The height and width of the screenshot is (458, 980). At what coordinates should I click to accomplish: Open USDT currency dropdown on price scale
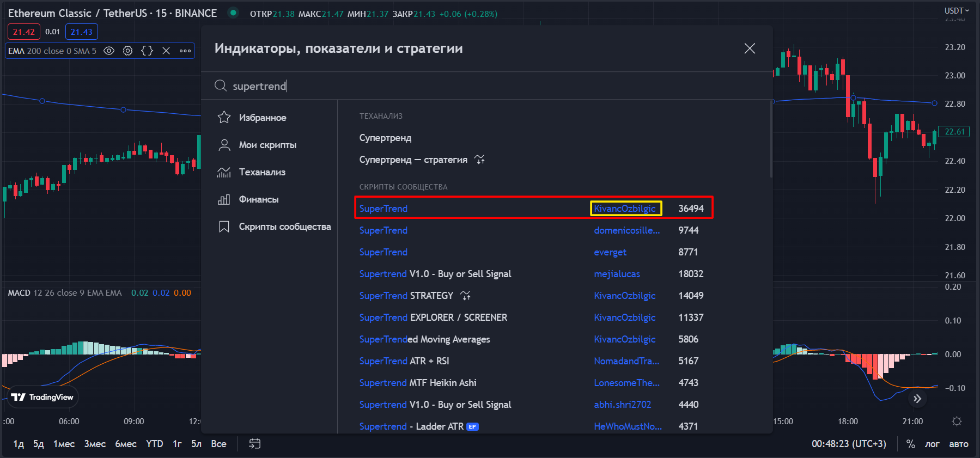tap(957, 10)
